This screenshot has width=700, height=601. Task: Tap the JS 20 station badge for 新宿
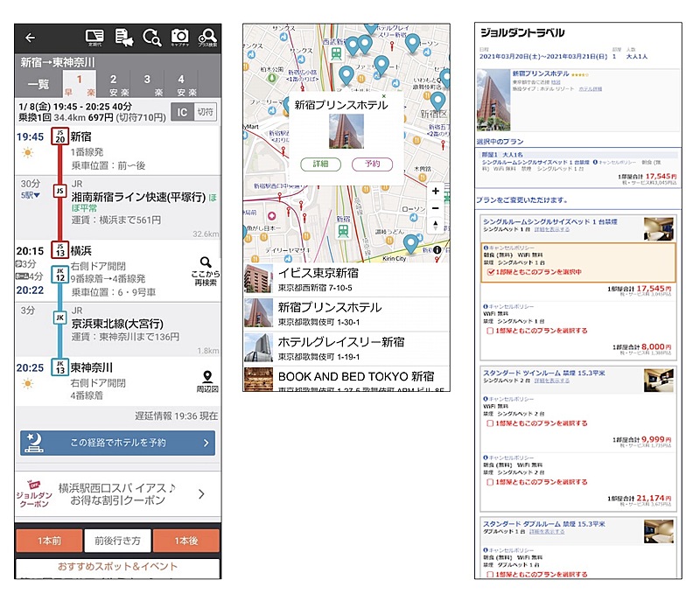[59, 136]
